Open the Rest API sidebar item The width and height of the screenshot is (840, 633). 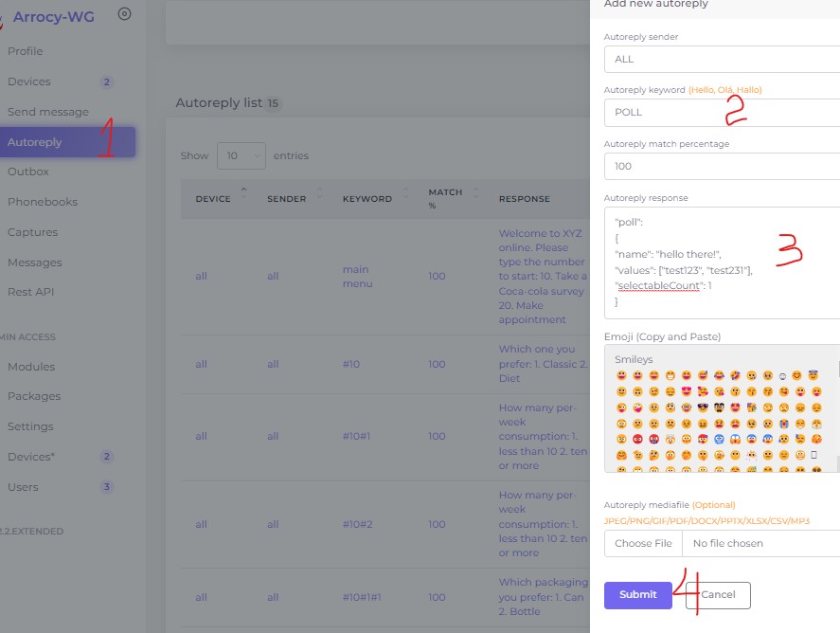tap(31, 292)
